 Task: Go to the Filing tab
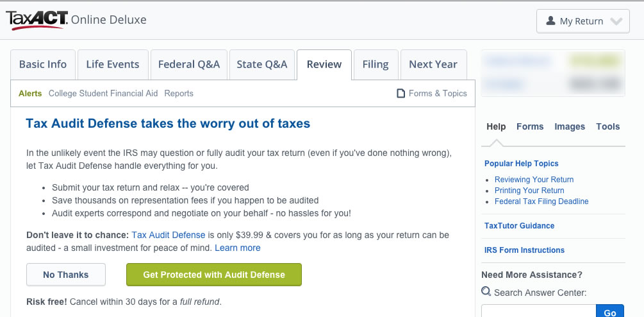tap(376, 65)
